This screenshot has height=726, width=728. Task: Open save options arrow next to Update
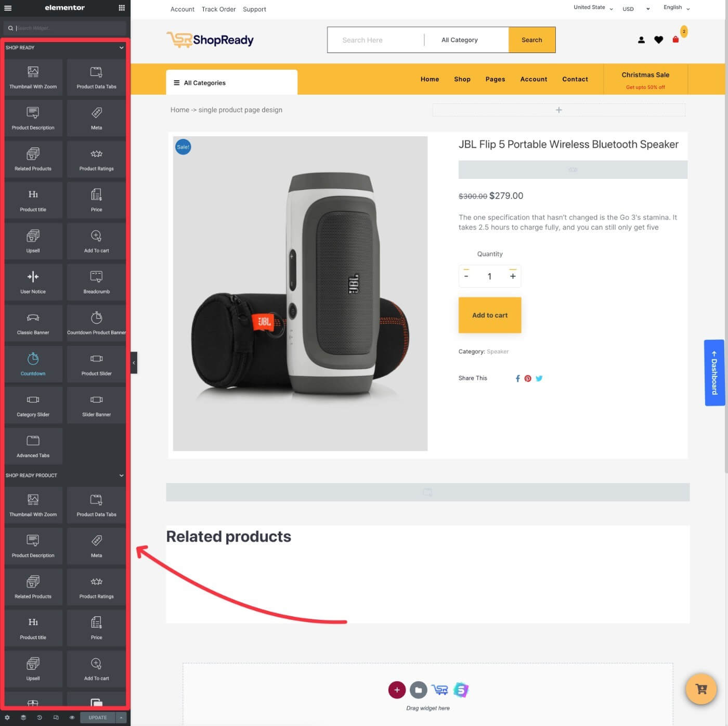pos(121,718)
